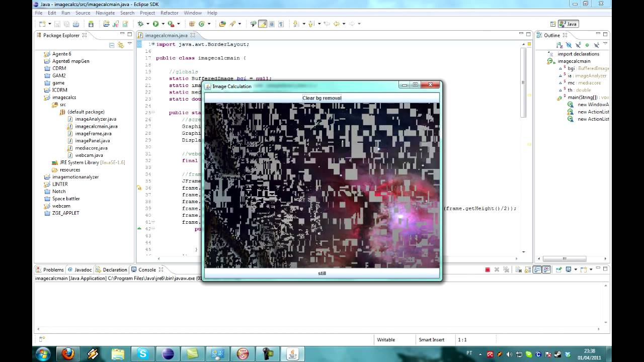Toggle Scroll Lock in Console toolbar
The height and width of the screenshot is (362, 644).
(x=528, y=270)
